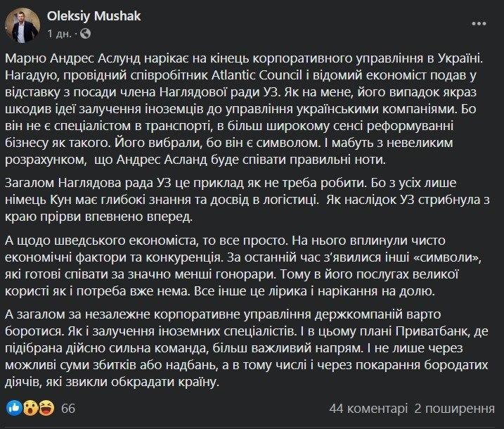Click the paragraph starting 'А щодо шведського'
The height and width of the screenshot is (429, 504).
[x=245, y=266]
